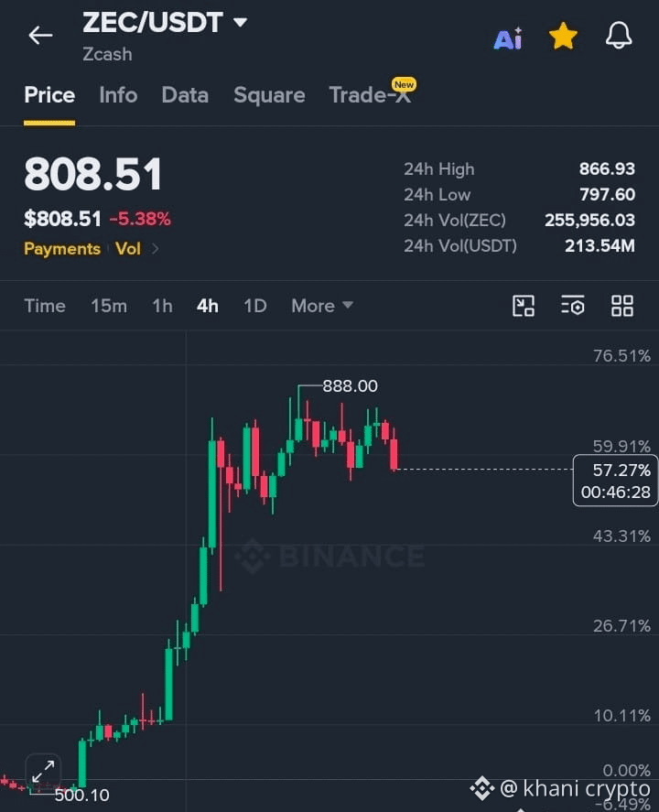Viewport: 659px width, 812px height.
Task: Click the 26.71% axis label
Action: pyautogui.click(x=621, y=625)
